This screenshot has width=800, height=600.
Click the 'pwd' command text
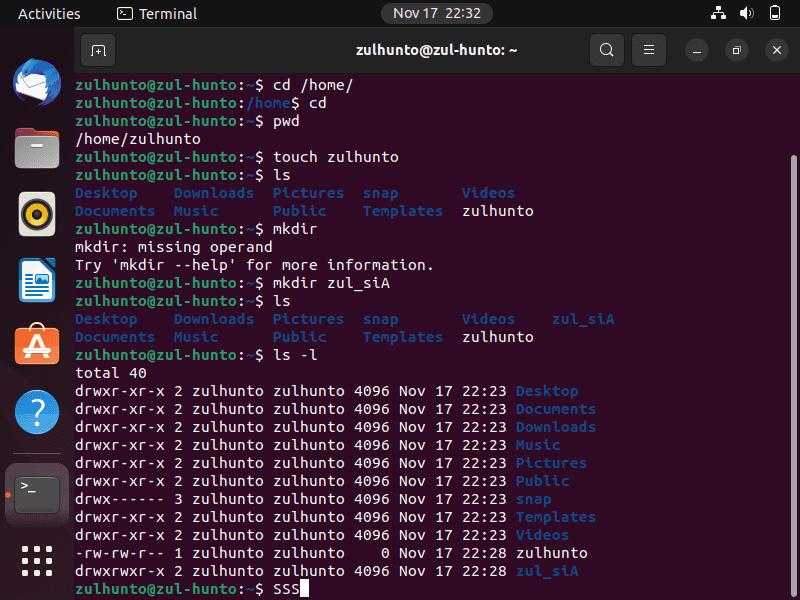click(286, 121)
